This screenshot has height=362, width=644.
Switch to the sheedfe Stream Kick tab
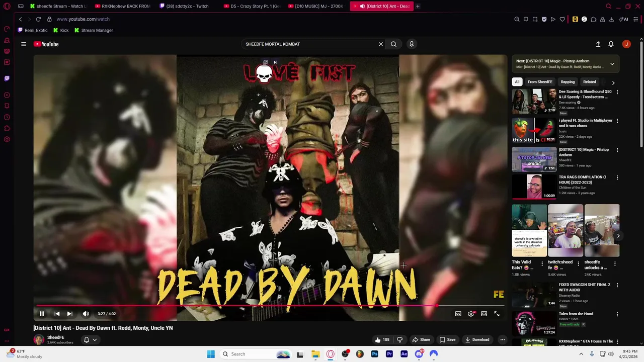point(58,6)
